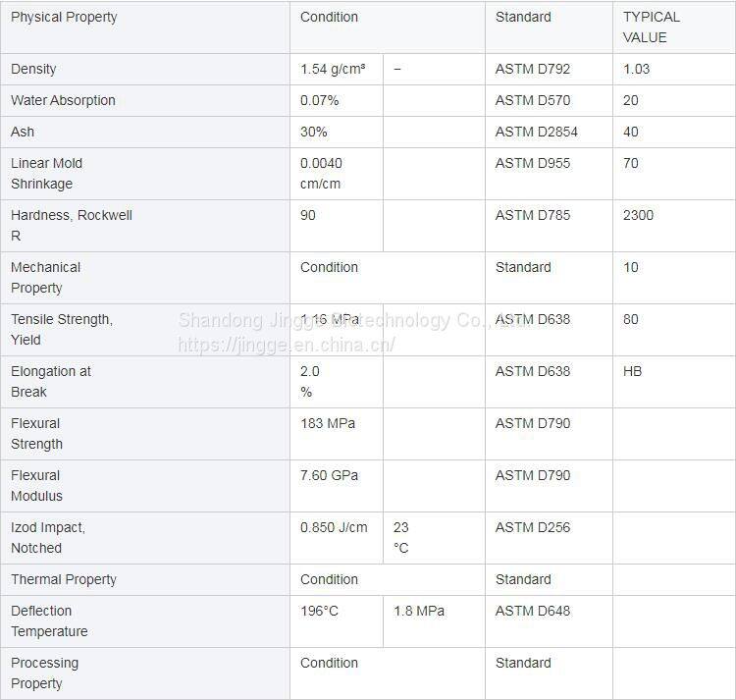Click the ASTM D256 standard cell
Viewport: 736px width, 700px height.
pos(533,528)
